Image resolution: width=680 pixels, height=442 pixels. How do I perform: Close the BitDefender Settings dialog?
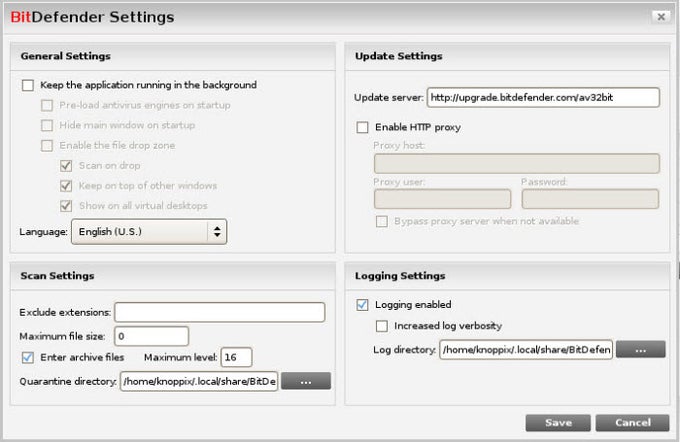click(661, 17)
